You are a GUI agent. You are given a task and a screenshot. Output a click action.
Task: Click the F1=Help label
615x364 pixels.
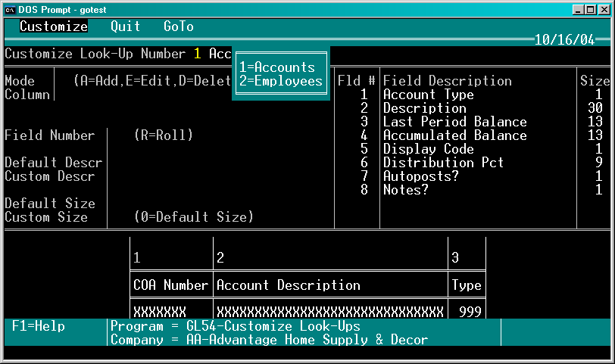coord(39,326)
